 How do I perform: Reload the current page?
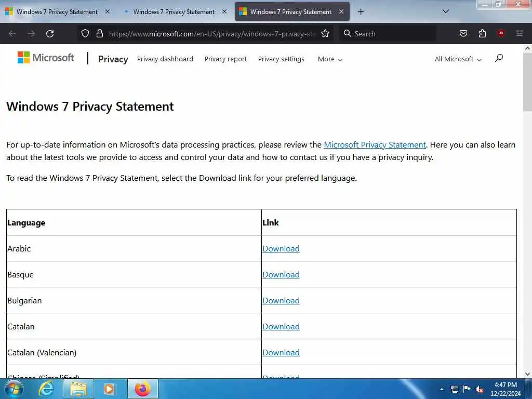coord(50,34)
